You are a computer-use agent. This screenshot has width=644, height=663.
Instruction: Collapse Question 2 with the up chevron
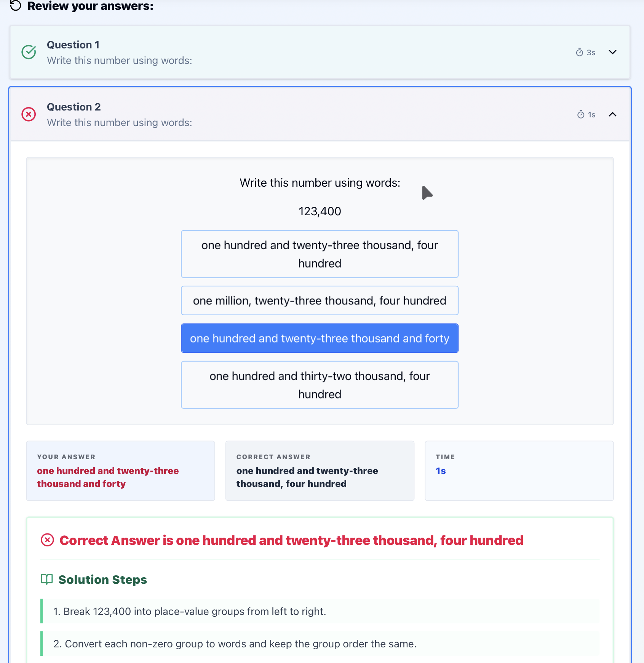point(612,114)
